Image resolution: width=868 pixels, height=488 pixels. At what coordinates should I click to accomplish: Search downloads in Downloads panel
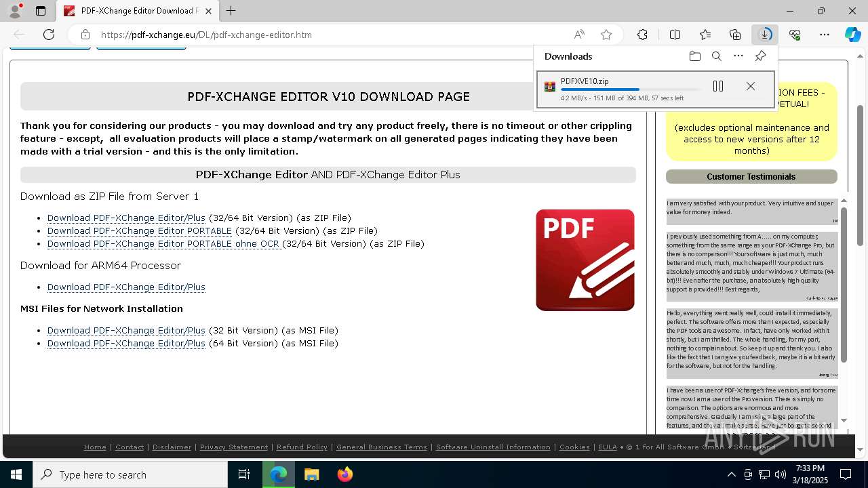[716, 56]
